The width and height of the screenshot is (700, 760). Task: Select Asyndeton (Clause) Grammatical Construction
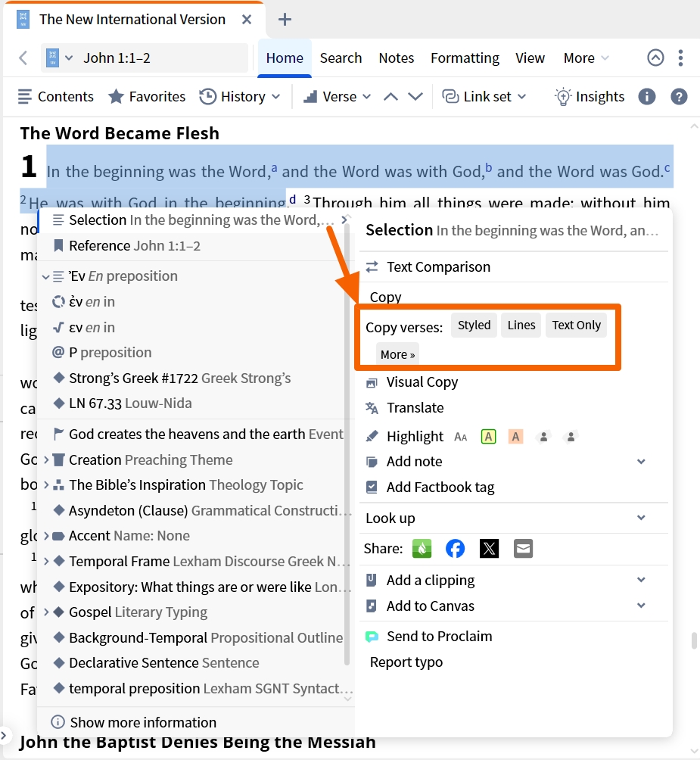click(x=203, y=510)
